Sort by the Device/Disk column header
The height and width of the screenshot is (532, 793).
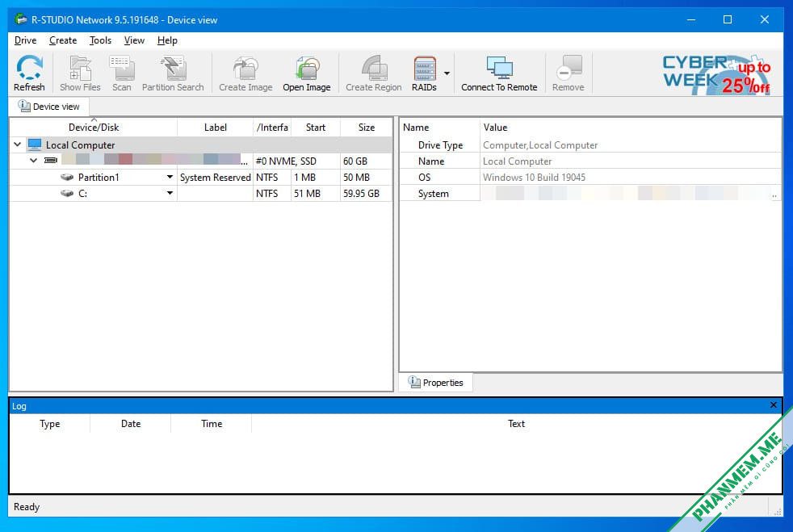[94, 128]
